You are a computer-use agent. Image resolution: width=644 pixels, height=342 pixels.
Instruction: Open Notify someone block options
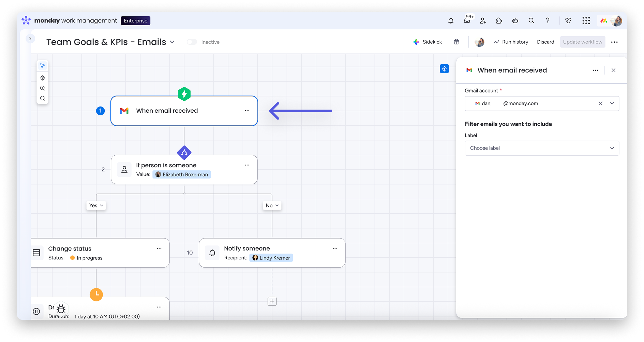click(x=335, y=248)
